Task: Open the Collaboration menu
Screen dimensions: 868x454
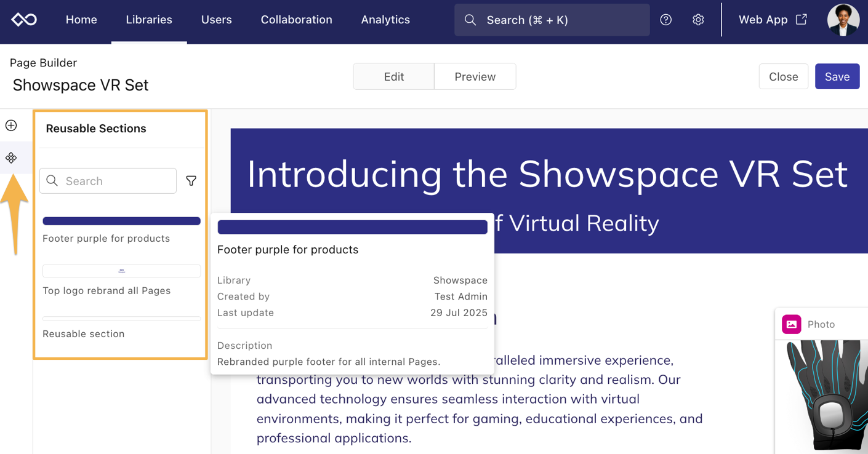Action: click(x=296, y=20)
